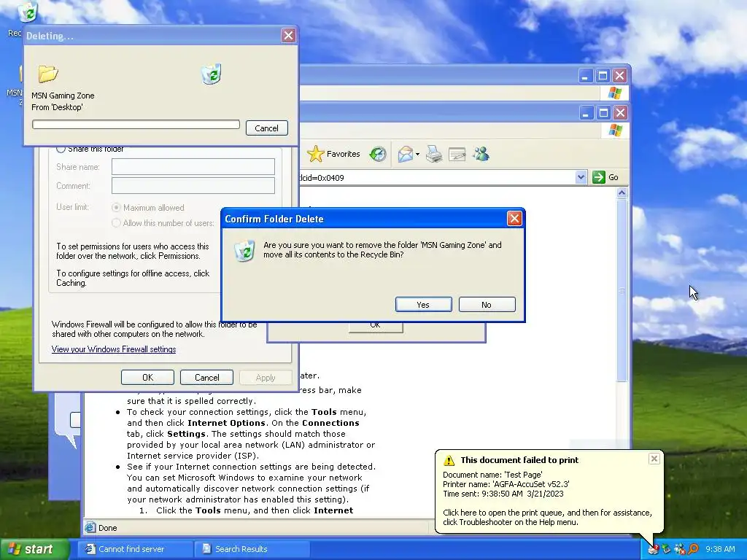Close the front Internet Explorer window
Viewport: 747px width, 560px height.
(620, 113)
